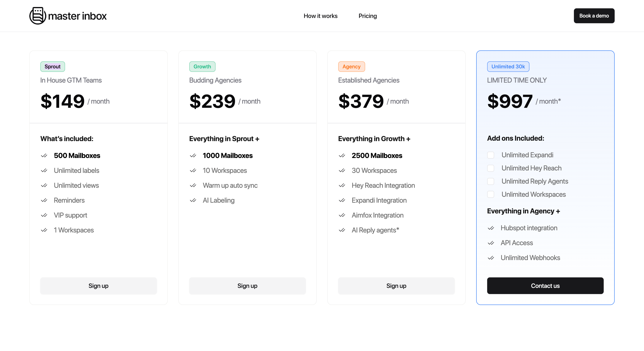Click the blue Unlimited 30k badge
The width and height of the screenshot is (644, 351).
tap(508, 67)
